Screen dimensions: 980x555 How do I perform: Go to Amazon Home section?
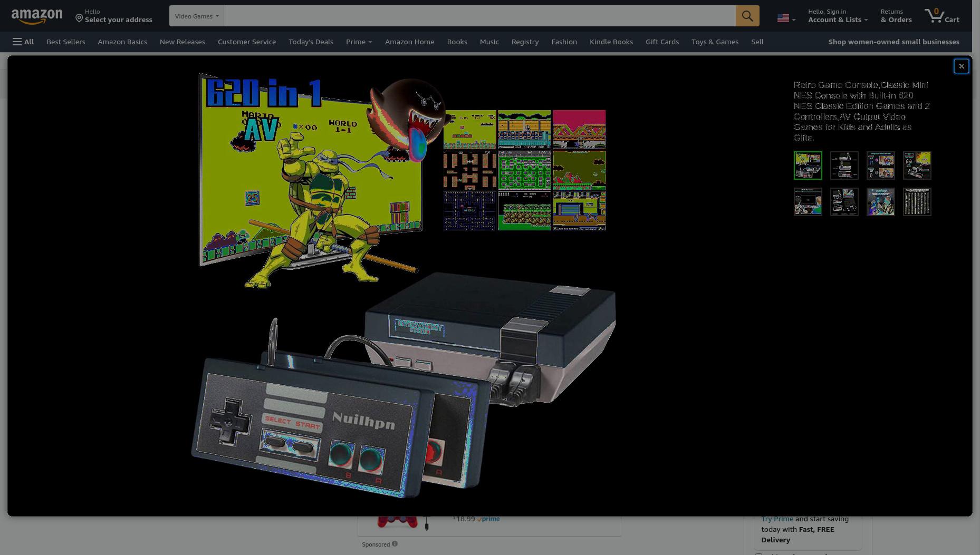point(410,42)
